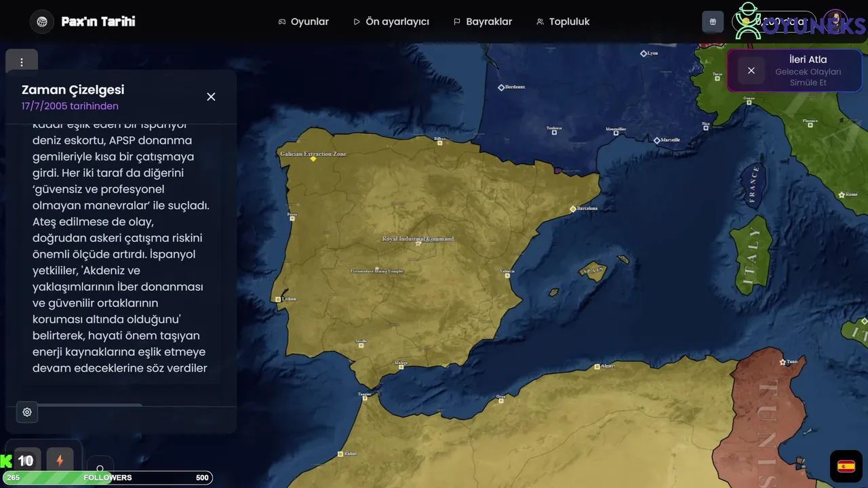868x488 pixels.
Task: Open the Oyunlar menu
Action: coord(303,22)
